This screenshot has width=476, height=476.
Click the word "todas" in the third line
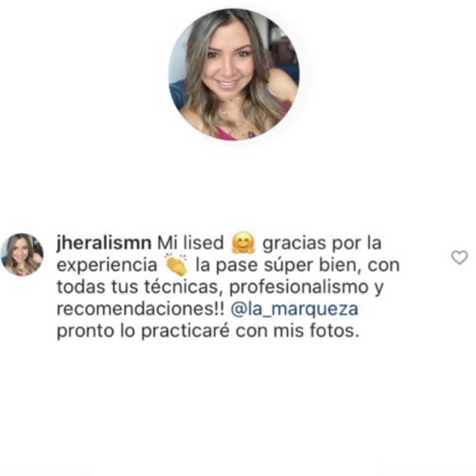[x=81, y=287]
